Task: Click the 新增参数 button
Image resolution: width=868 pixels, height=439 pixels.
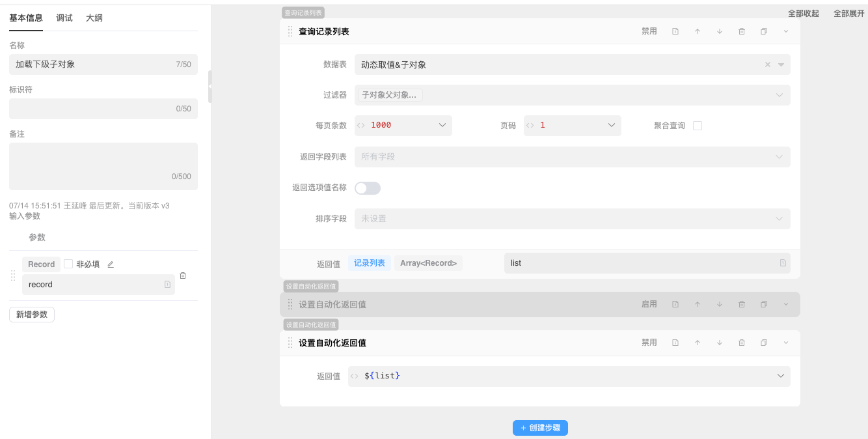Action: pyautogui.click(x=32, y=315)
